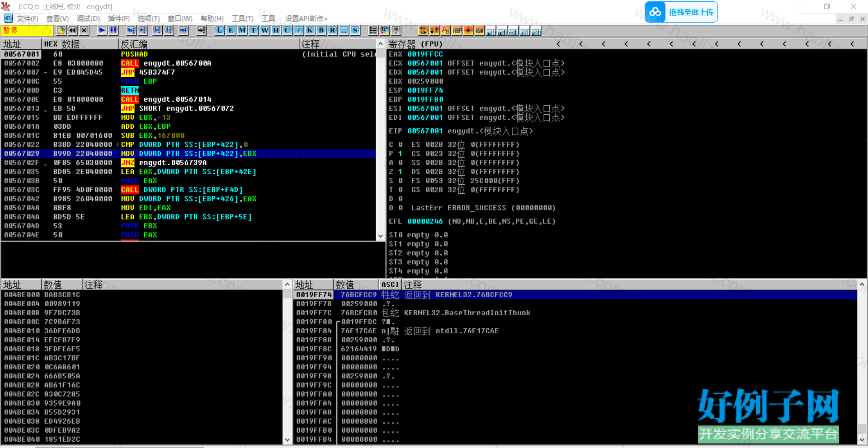Open the 设置API断点> menu

click(306, 19)
